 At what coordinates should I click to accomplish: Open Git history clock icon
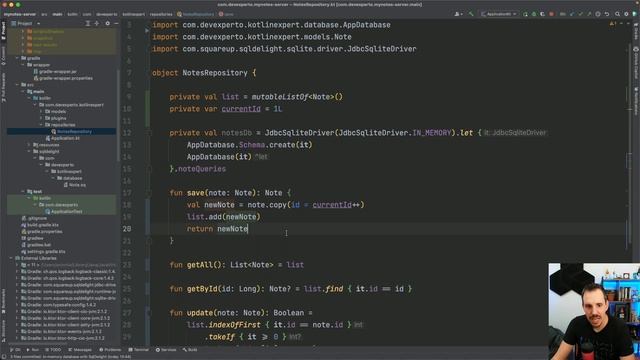(598, 14)
